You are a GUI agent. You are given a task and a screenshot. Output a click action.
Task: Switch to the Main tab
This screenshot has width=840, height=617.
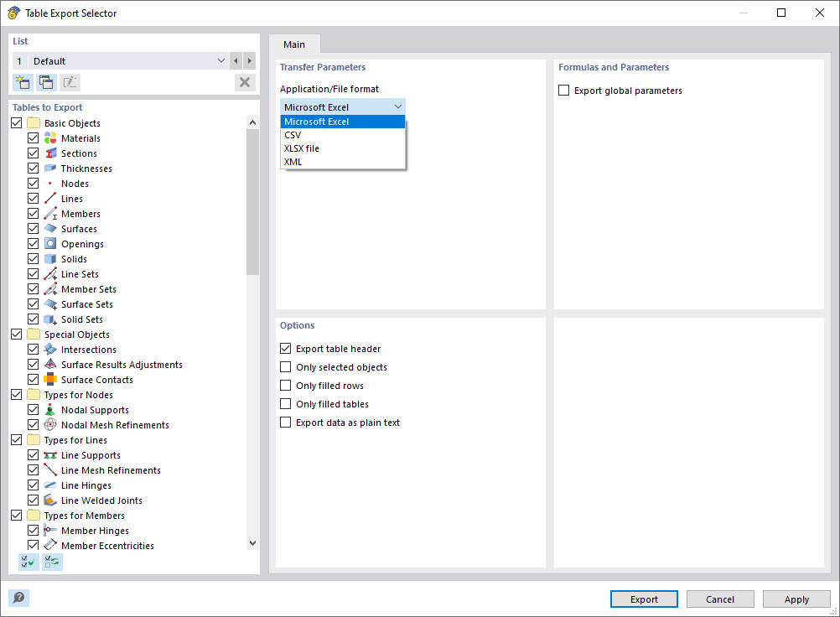tap(294, 44)
